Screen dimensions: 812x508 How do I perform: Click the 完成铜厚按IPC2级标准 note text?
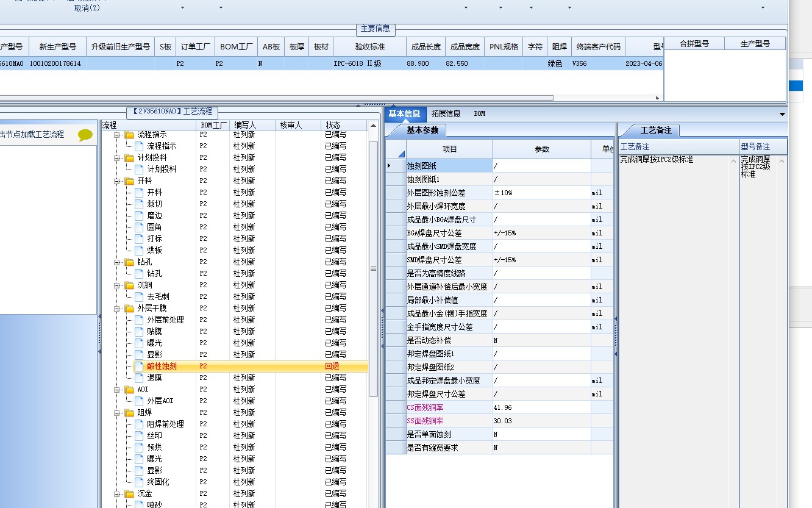pos(657,160)
